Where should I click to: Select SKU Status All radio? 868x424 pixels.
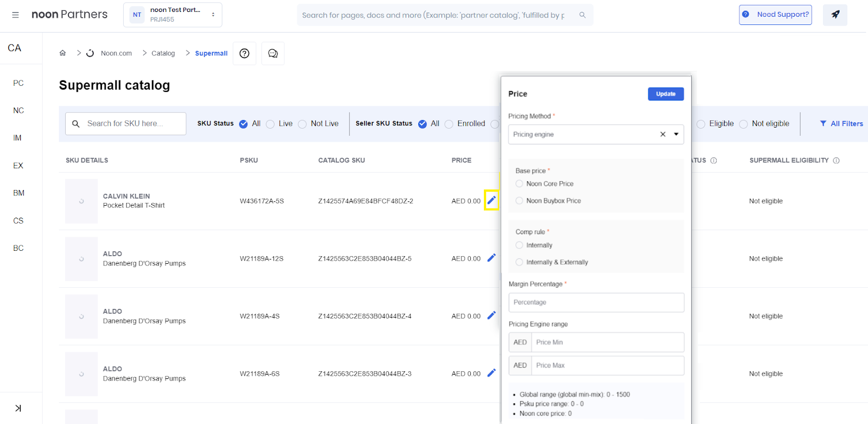tap(244, 124)
